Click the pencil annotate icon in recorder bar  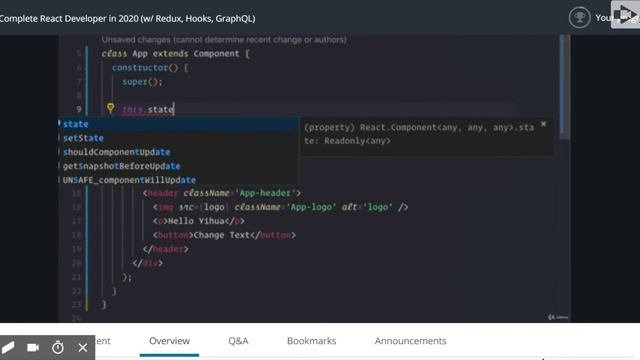[8, 347]
